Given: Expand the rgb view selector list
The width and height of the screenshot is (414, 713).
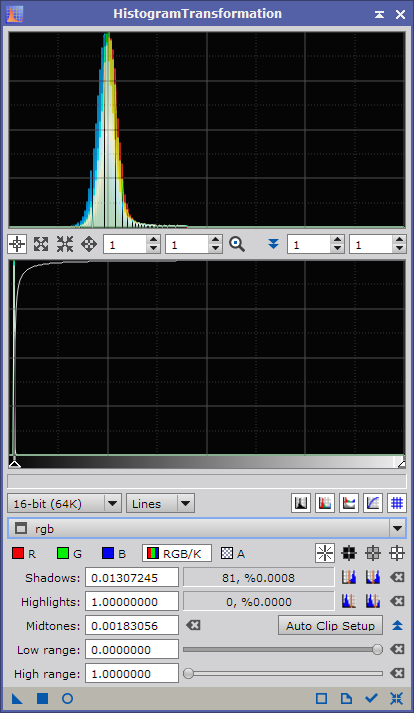Looking at the screenshot, I should (x=397, y=528).
